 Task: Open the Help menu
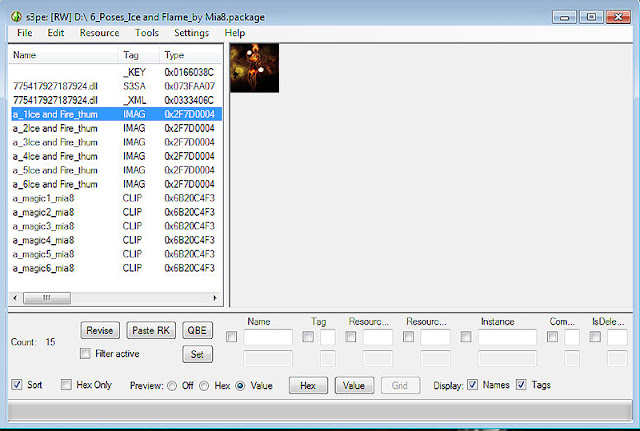[235, 33]
